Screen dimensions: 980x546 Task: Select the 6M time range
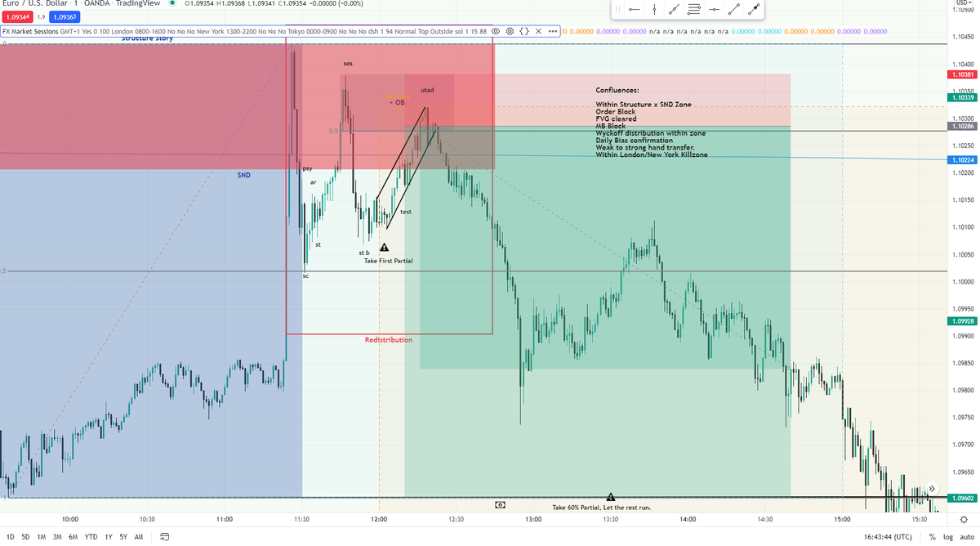pyautogui.click(x=73, y=537)
